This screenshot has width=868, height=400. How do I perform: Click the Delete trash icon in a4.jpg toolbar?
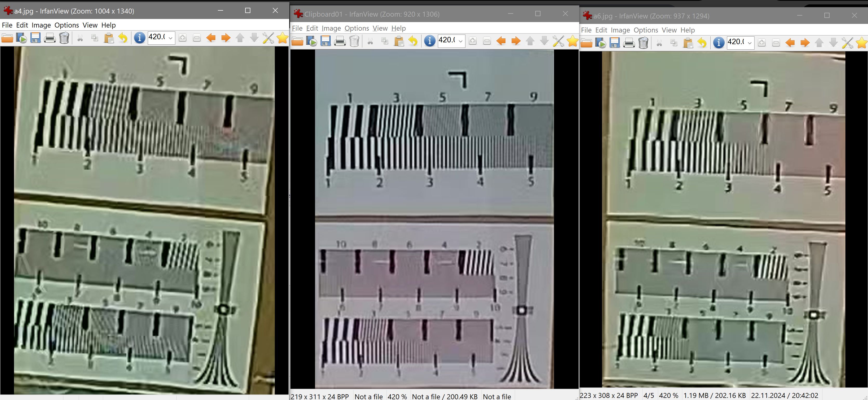pos(64,38)
